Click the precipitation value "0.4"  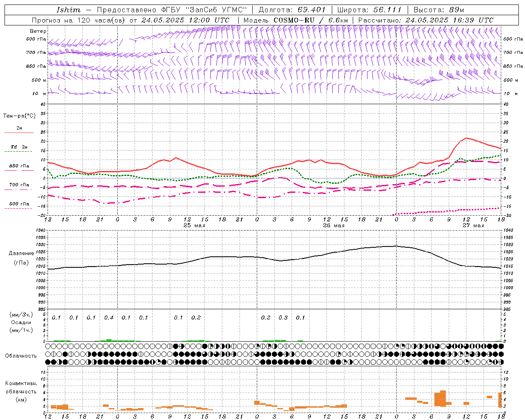tap(109, 318)
